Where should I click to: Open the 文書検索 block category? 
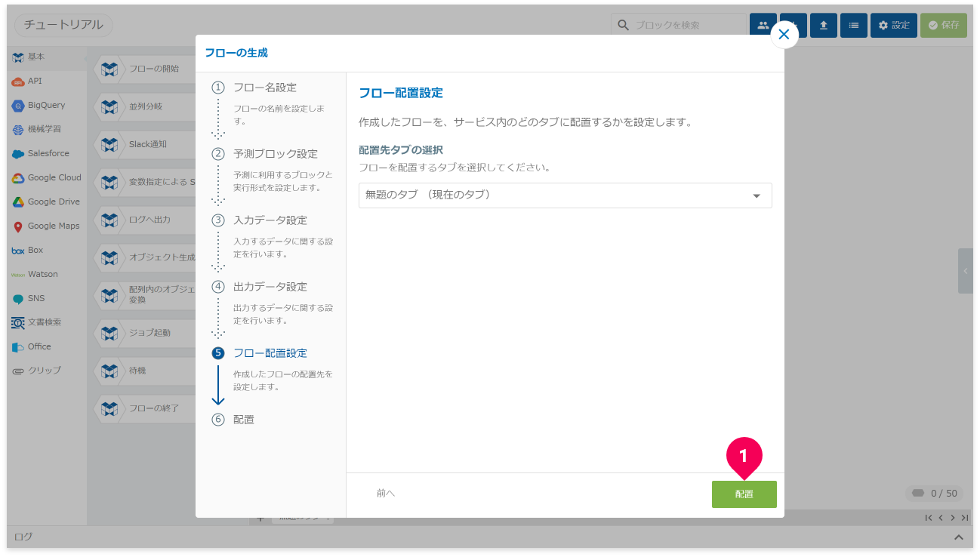[x=47, y=322]
